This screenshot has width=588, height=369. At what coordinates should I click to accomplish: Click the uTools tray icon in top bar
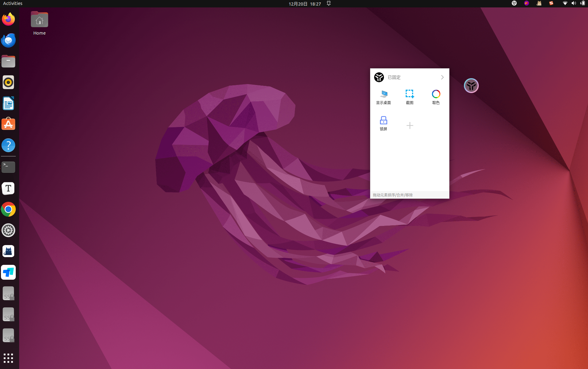pos(514,3)
